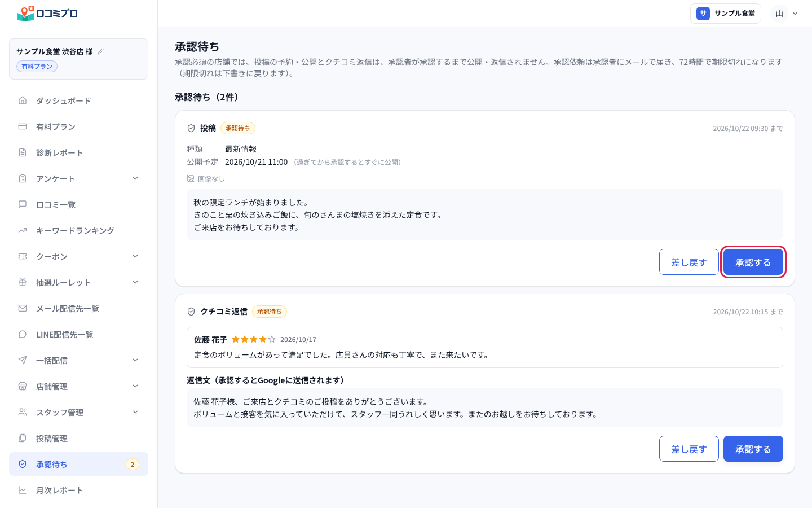Click the 抽選ルーレット gift icon
The width and height of the screenshot is (812, 508).
coord(23,282)
